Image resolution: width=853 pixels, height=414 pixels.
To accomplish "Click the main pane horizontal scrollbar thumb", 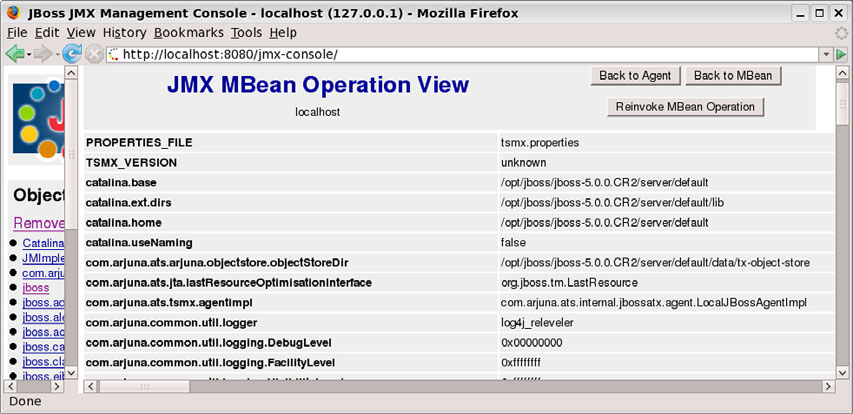I will coord(145,385).
